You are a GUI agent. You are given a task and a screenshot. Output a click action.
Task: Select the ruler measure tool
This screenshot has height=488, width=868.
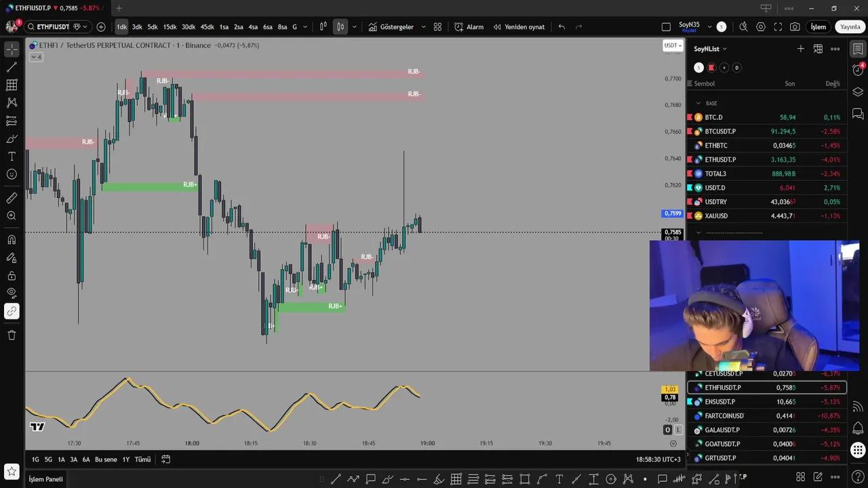tap(12, 198)
